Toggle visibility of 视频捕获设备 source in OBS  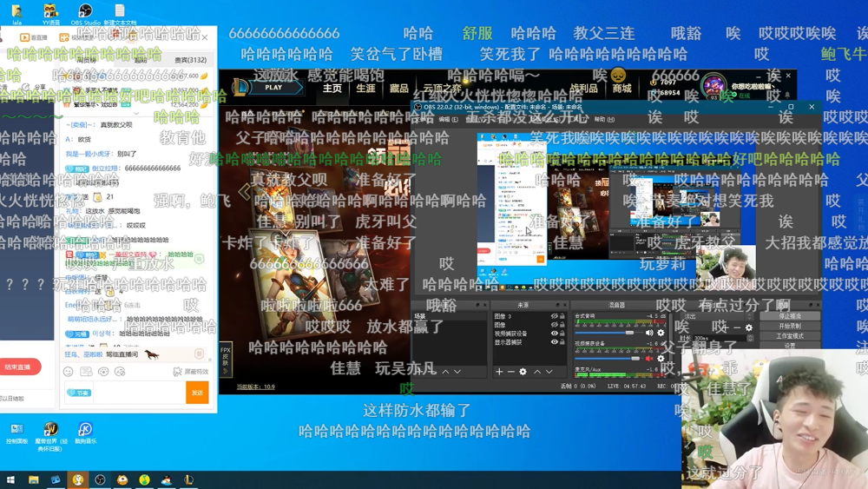click(554, 334)
